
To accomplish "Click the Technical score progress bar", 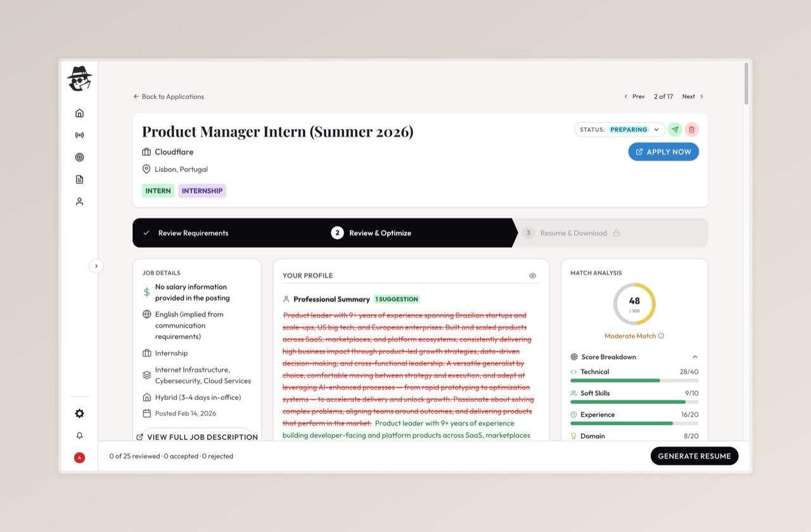I will point(634,381).
